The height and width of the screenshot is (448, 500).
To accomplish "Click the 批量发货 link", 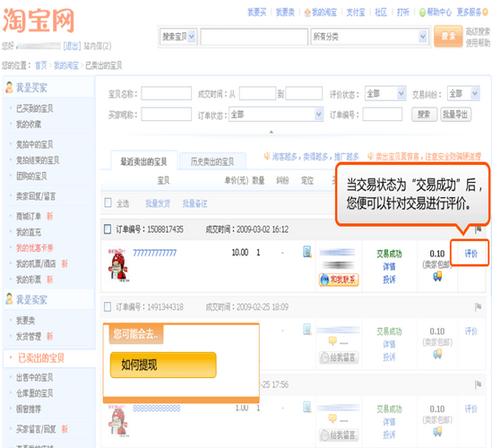I will [158, 203].
